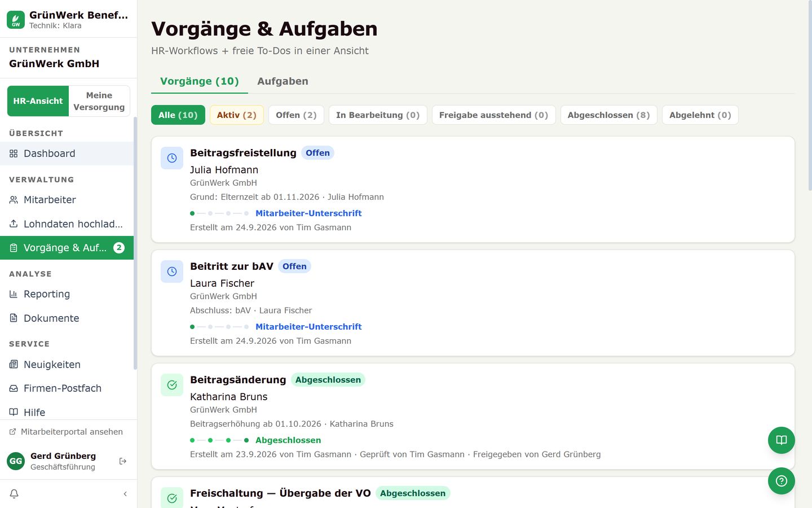Filter by Abgeschlossen (8)
The image size is (812, 508).
click(608, 115)
